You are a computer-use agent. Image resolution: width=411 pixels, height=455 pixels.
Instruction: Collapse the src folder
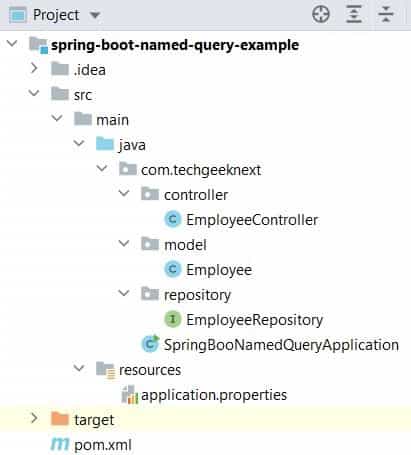34,93
